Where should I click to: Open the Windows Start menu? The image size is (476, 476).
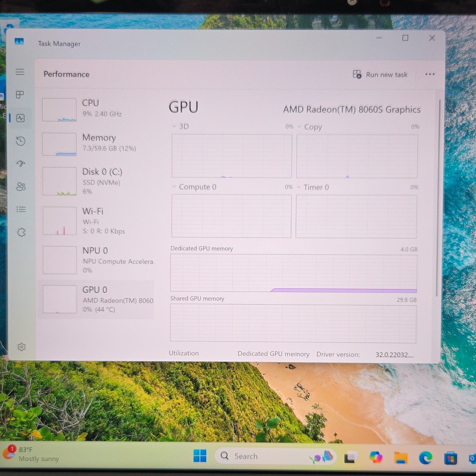[x=200, y=456]
